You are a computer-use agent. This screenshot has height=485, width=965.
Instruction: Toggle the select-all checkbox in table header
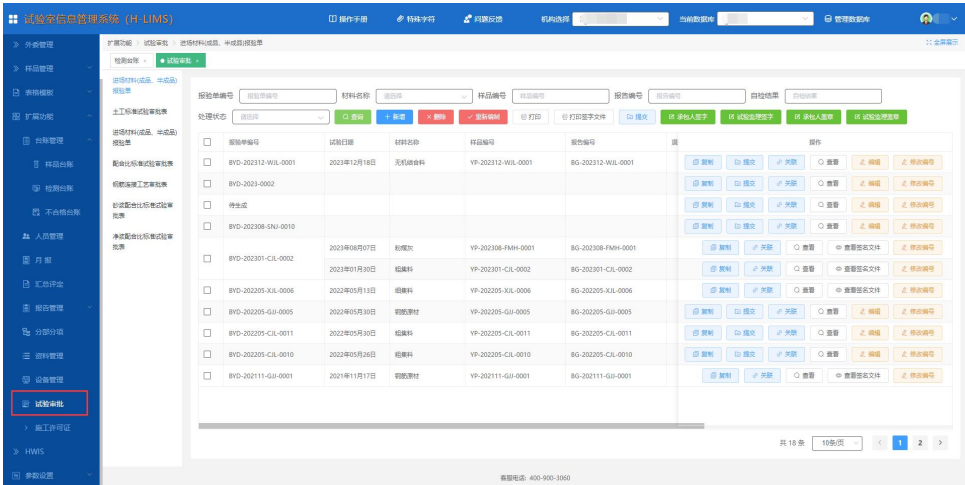point(207,142)
